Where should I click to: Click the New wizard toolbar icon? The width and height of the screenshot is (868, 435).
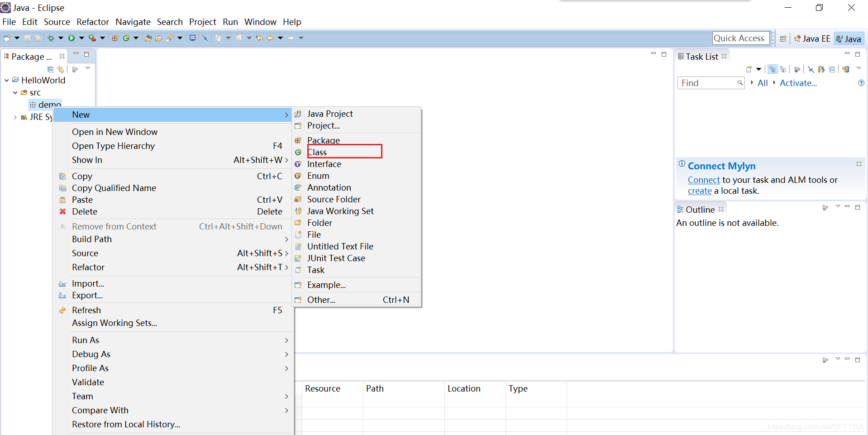pyautogui.click(x=7, y=38)
